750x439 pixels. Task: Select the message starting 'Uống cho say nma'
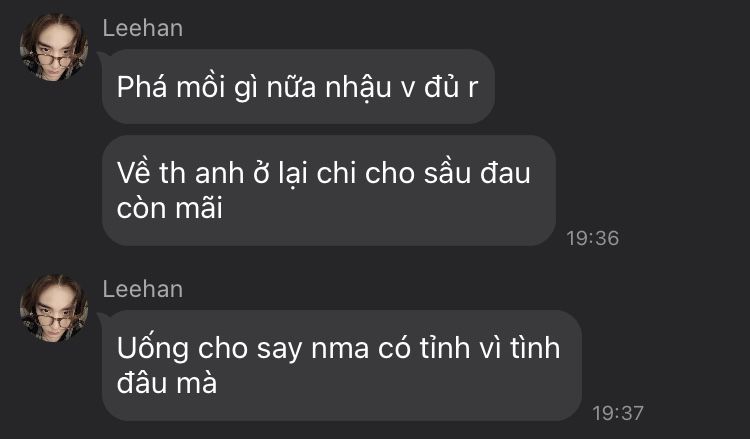[342, 365]
